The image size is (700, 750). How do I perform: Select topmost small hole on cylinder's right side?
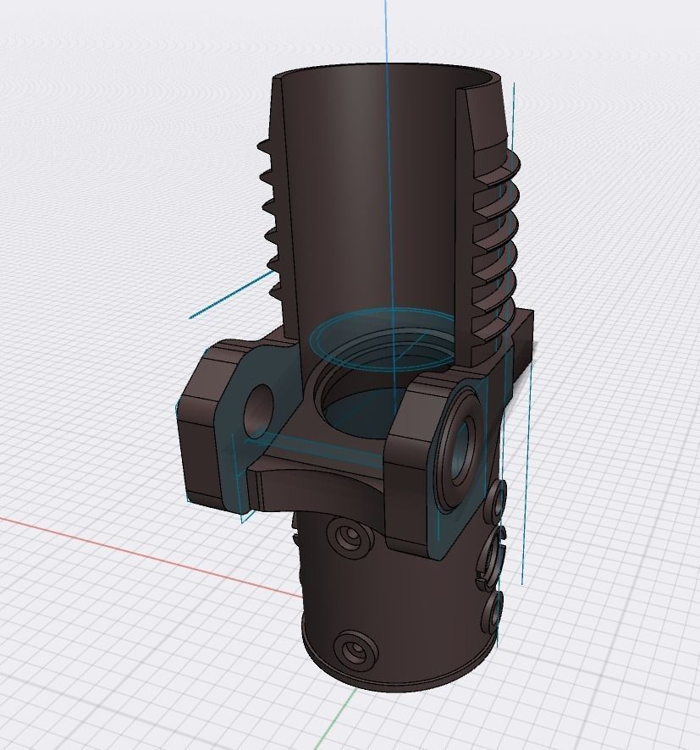(x=496, y=499)
